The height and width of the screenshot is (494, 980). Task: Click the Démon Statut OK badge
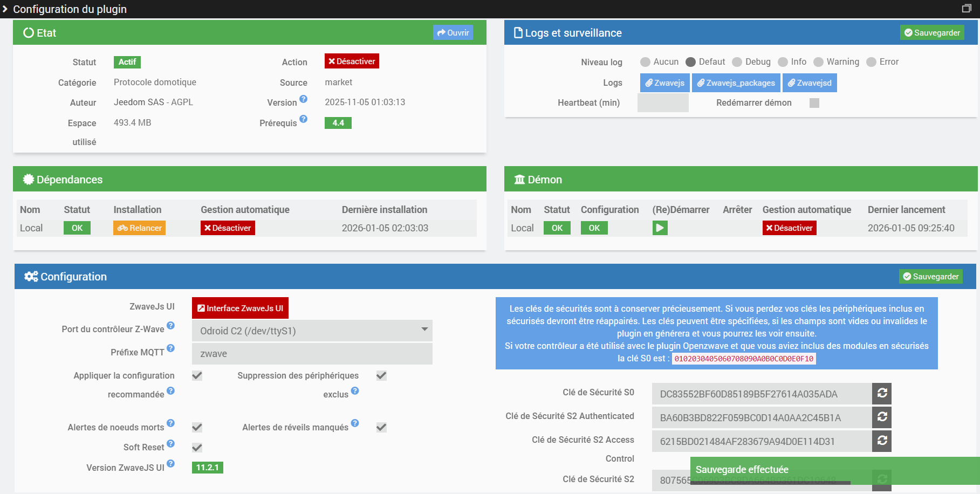(557, 228)
